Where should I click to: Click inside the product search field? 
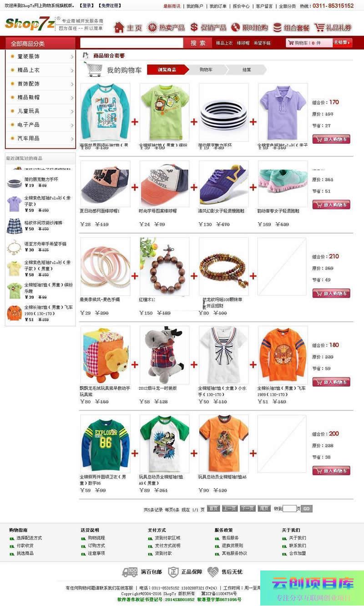pyautogui.click(x=132, y=43)
